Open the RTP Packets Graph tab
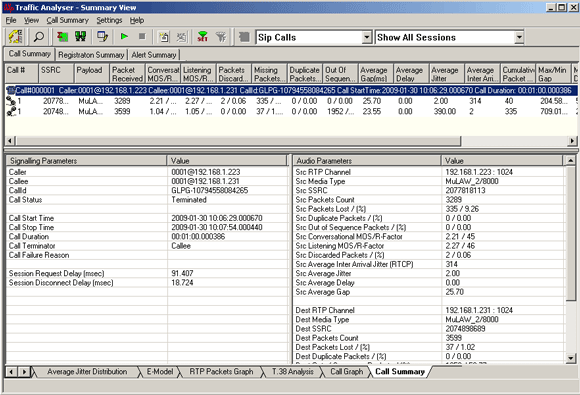Screen dimensions: 580x395 point(221,372)
